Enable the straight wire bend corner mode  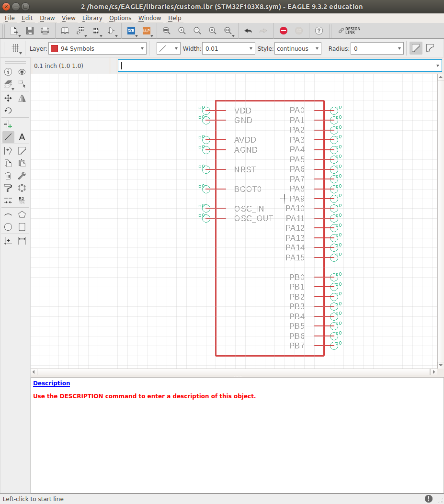tap(416, 48)
